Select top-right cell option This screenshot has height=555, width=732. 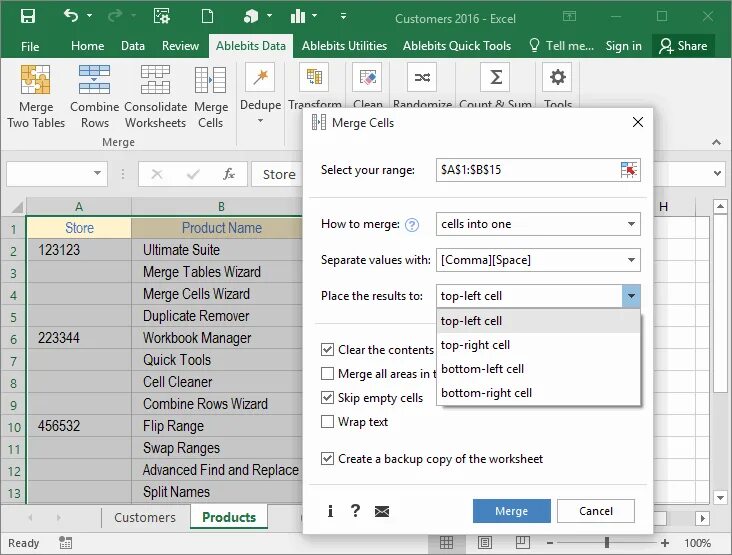pos(539,345)
